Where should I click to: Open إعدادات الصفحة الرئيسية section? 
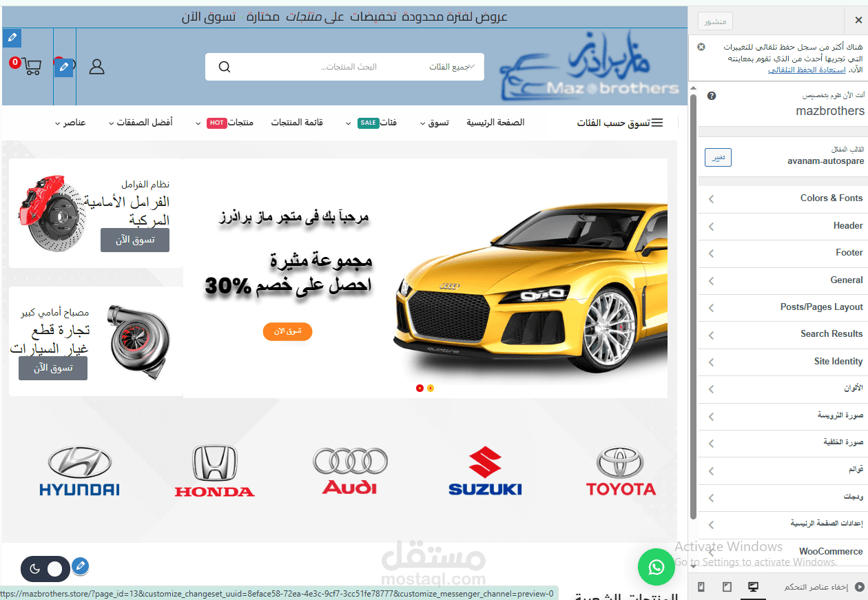tap(783, 524)
